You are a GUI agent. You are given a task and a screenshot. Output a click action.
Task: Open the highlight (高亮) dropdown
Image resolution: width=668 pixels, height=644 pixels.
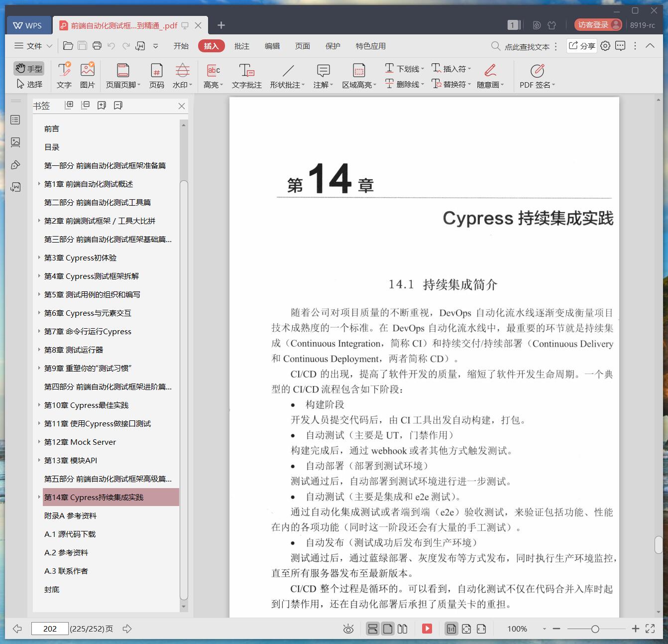pos(213,75)
